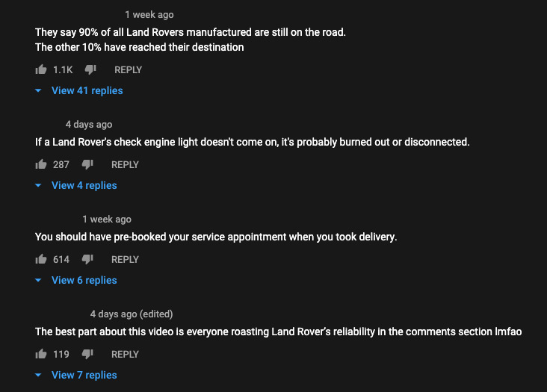
Task: Dislike the check engine light comment
Action: pyautogui.click(x=87, y=164)
